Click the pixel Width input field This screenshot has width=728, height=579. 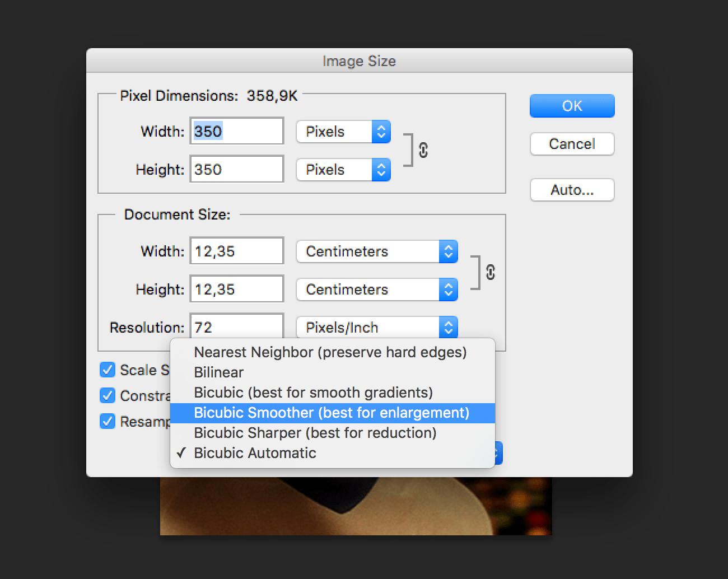237,131
